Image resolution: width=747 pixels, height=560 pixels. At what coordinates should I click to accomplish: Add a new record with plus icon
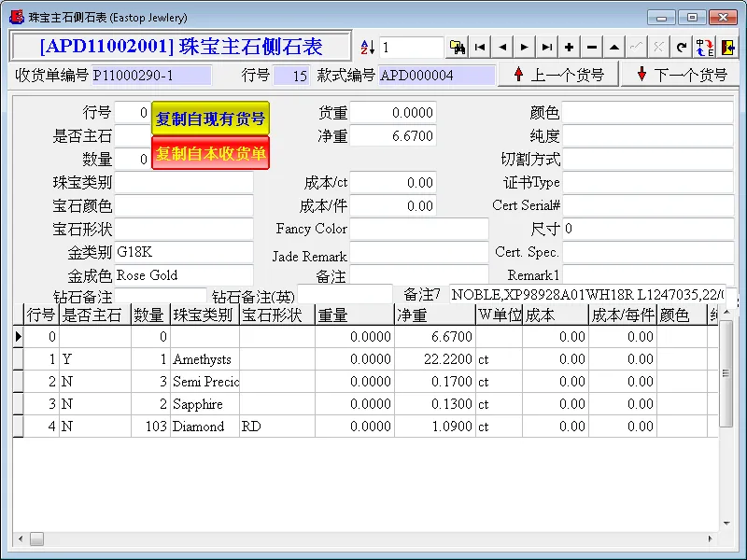coord(570,48)
